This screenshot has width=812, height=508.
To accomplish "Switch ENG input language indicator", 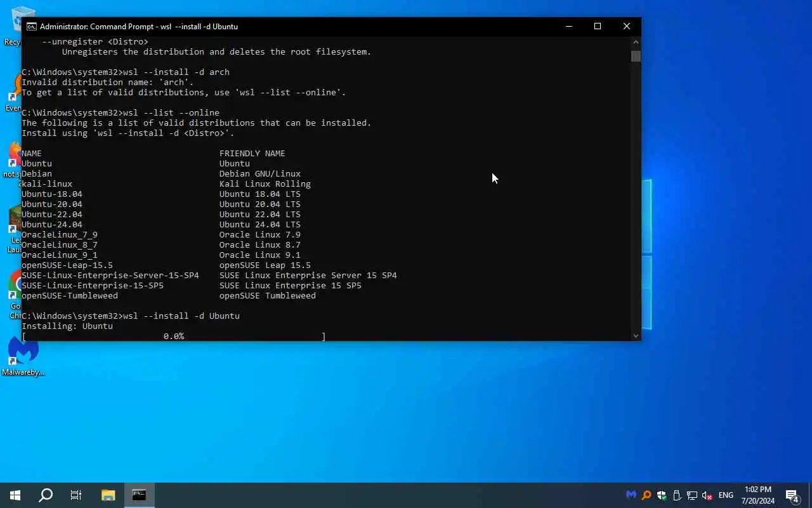I will 726,495.
